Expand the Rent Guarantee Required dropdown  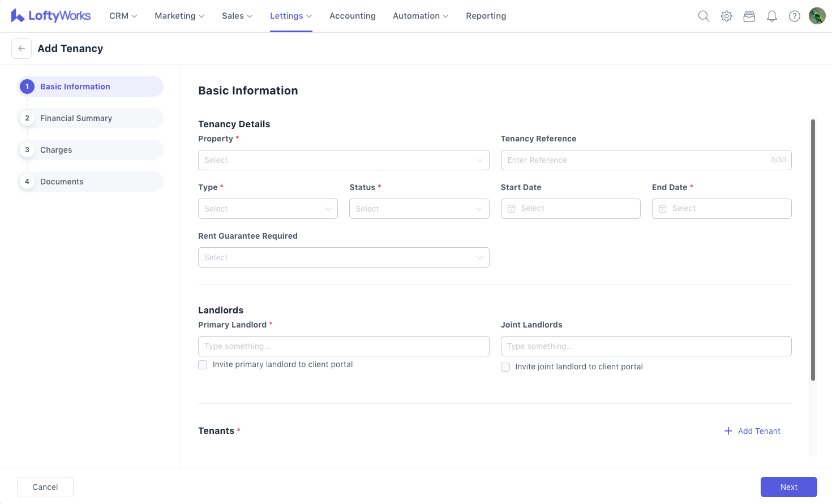tap(343, 257)
